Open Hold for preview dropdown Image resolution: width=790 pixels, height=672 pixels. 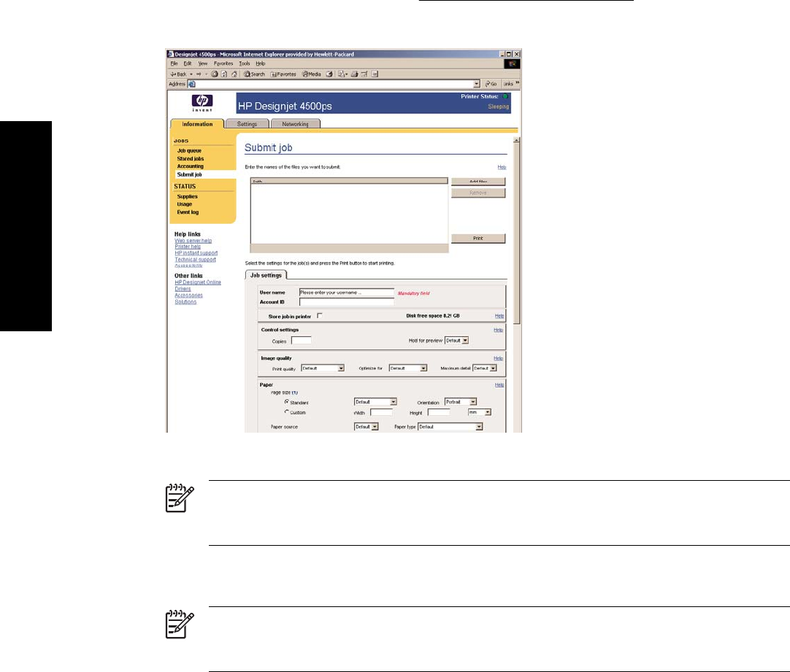pos(456,340)
